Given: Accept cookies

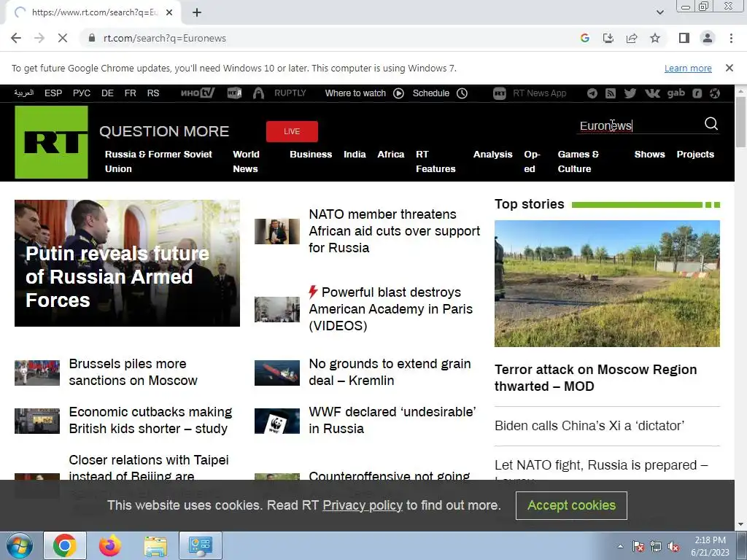Looking at the screenshot, I should (571, 505).
